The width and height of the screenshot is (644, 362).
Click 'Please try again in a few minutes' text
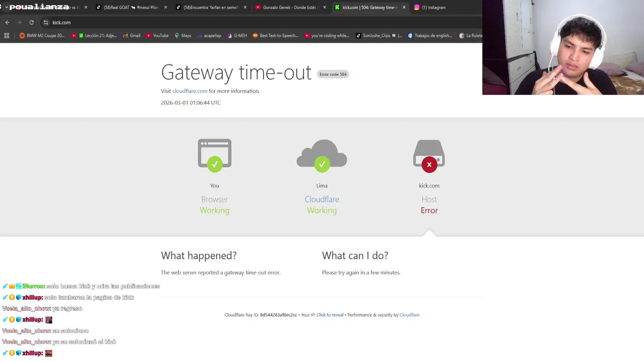361,273
